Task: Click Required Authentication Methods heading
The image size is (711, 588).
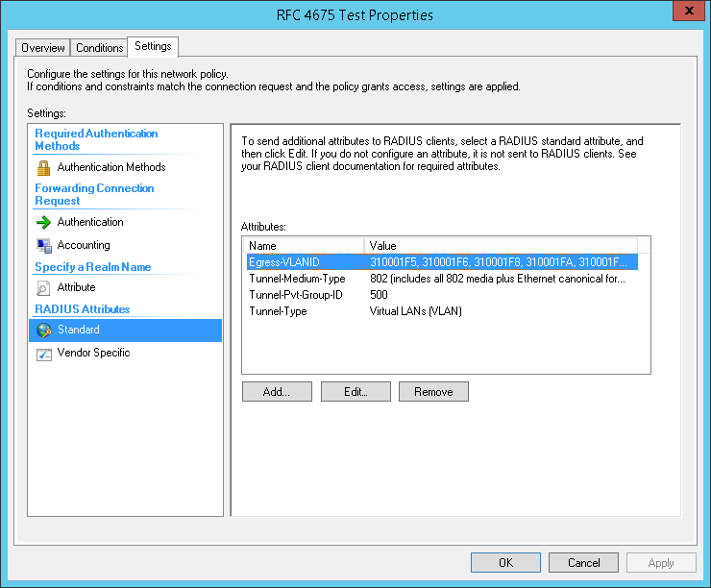Action: click(x=96, y=139)
